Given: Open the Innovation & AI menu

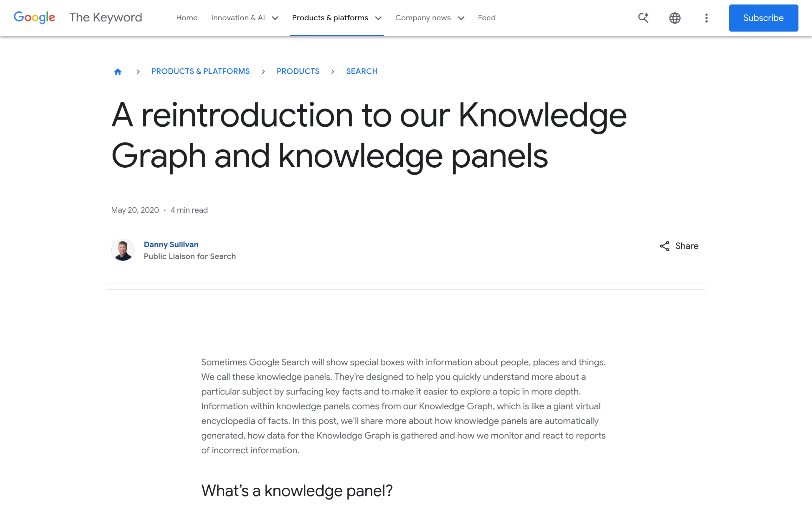Looking at the screenshot, I should [x=238, y=18].
